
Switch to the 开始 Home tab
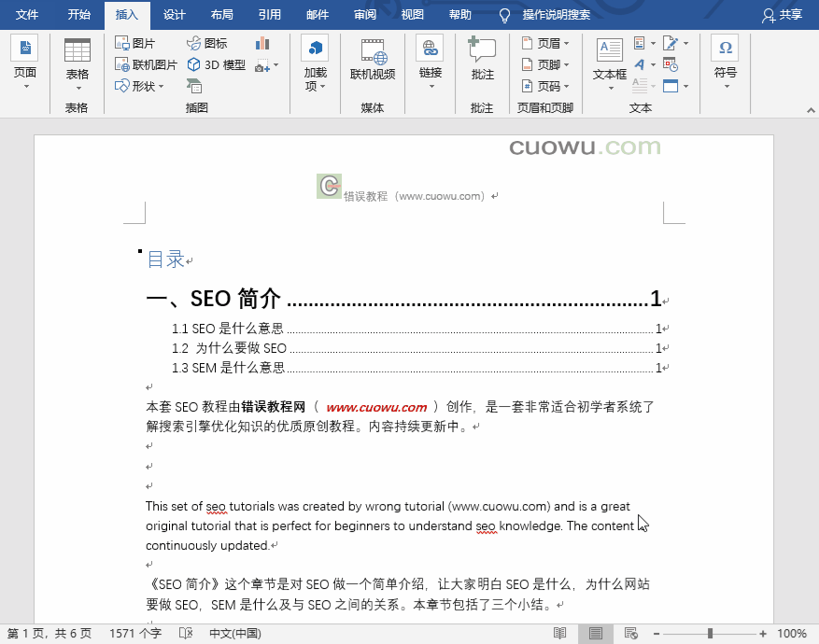(x=78, y=15)
